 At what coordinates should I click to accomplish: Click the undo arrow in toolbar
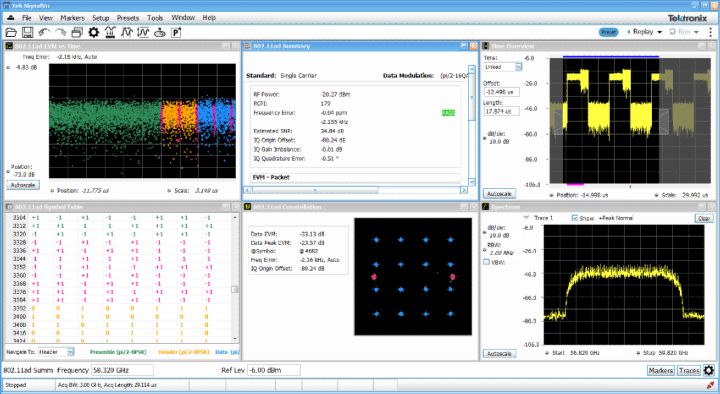pos(44,33)
